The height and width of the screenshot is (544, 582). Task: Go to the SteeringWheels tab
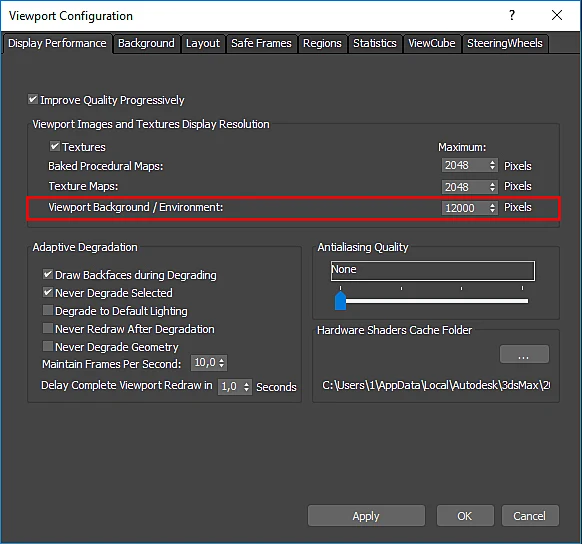(x=505, y=43)
